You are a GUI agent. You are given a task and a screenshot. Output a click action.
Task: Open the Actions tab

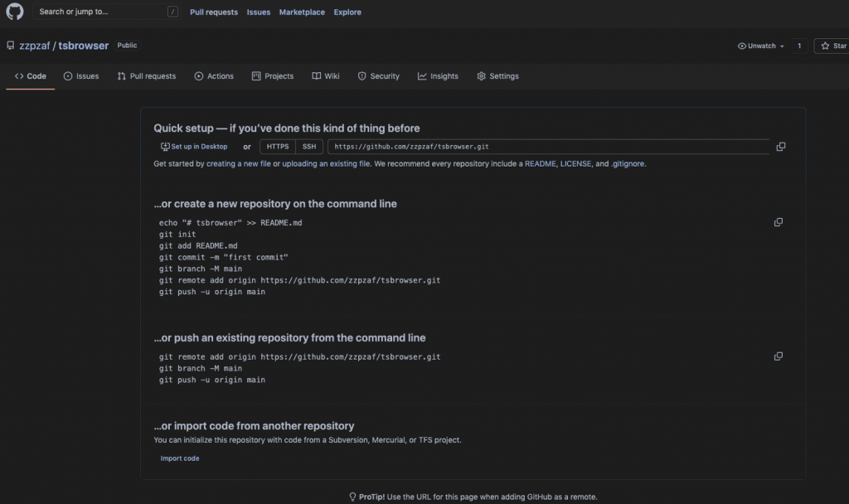[x=214, y=76]
